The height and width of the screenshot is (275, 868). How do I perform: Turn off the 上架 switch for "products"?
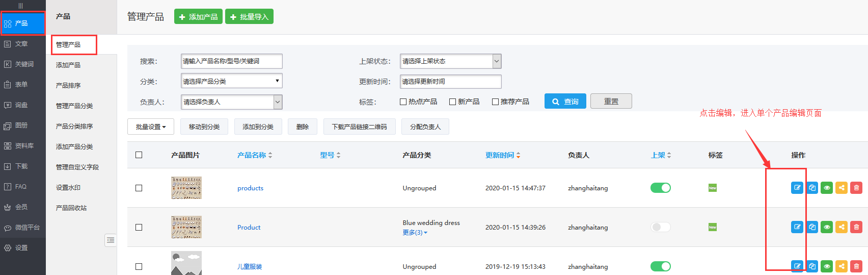pyautogui.click(x=661, y=188)
